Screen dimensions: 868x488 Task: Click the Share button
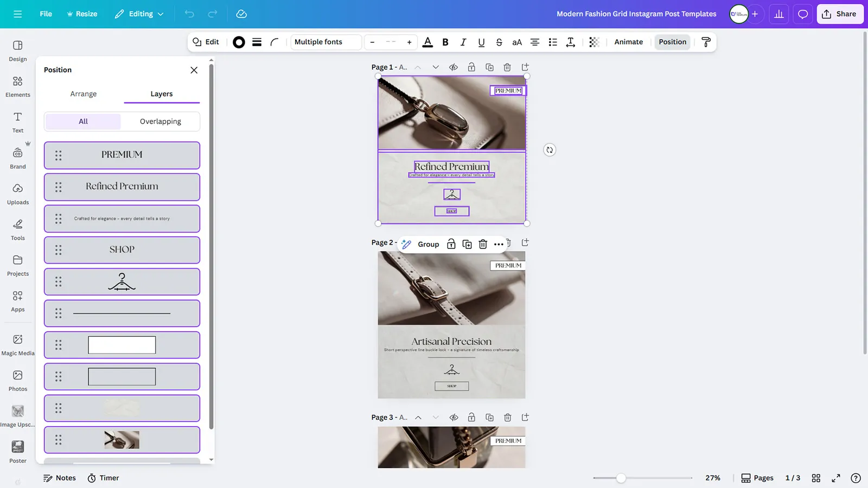click(840, 14)
